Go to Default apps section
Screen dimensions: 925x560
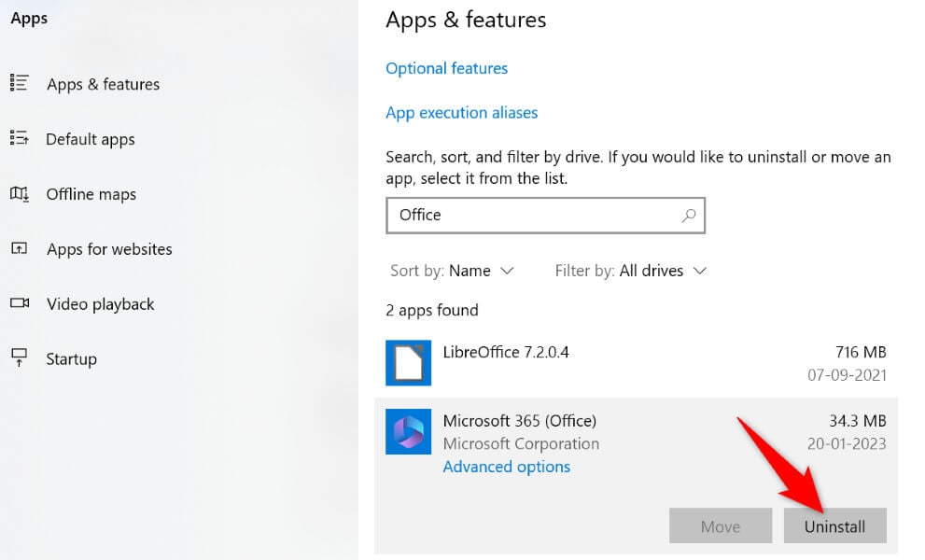(91, 139)
